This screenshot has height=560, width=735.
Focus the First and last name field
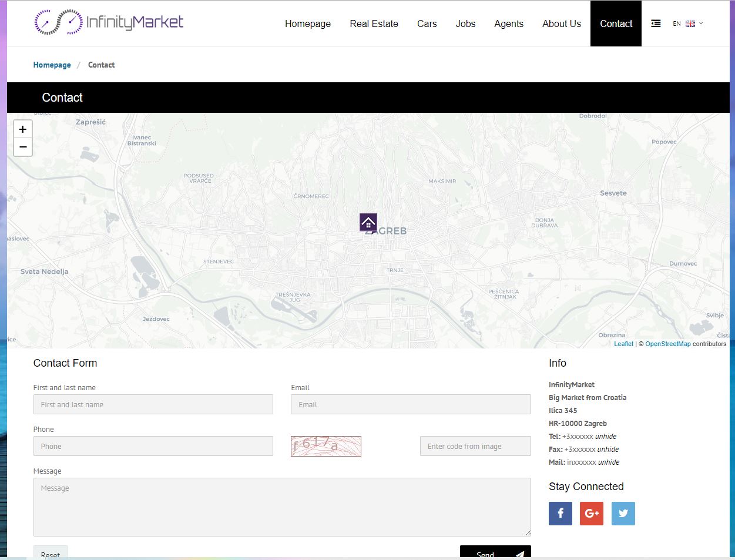point(153,404)
